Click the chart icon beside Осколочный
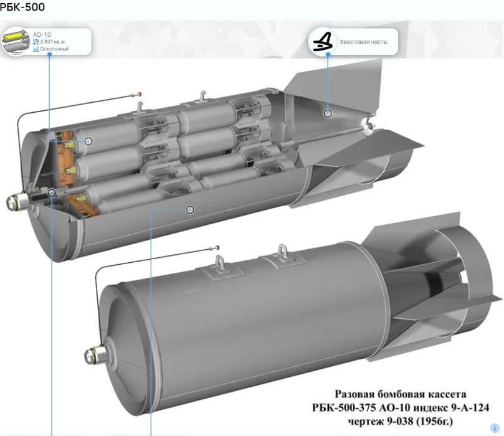The image size is (504, 436). [x=36, y=49]
